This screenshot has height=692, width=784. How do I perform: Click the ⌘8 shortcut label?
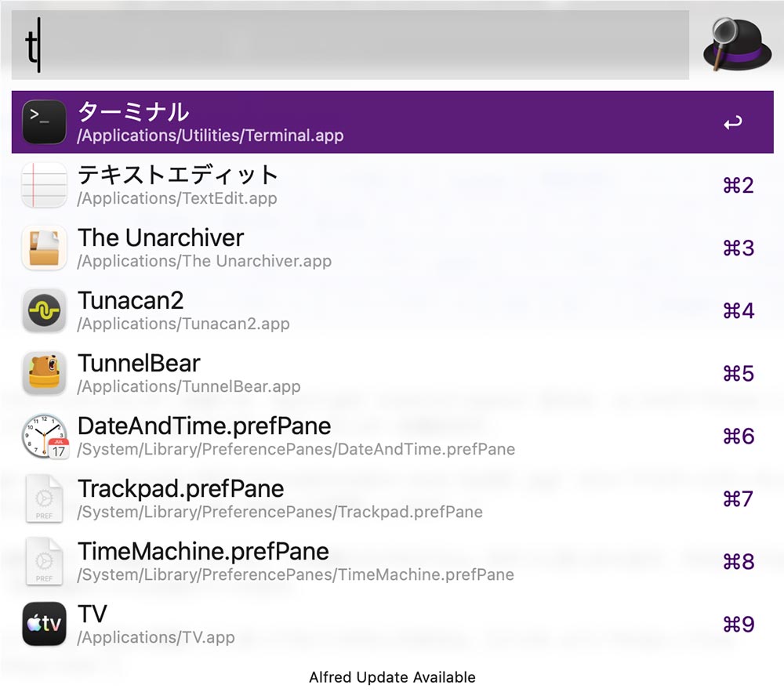click(739, 562)
